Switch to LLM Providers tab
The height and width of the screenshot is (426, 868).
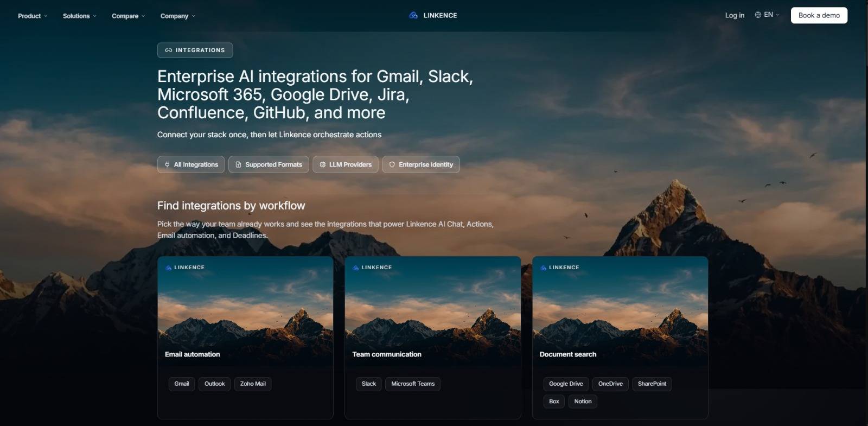pos(346,164)
